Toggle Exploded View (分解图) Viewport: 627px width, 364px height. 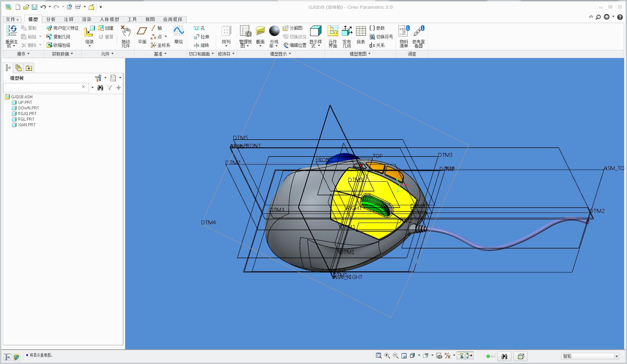click(x=293, y=28)
